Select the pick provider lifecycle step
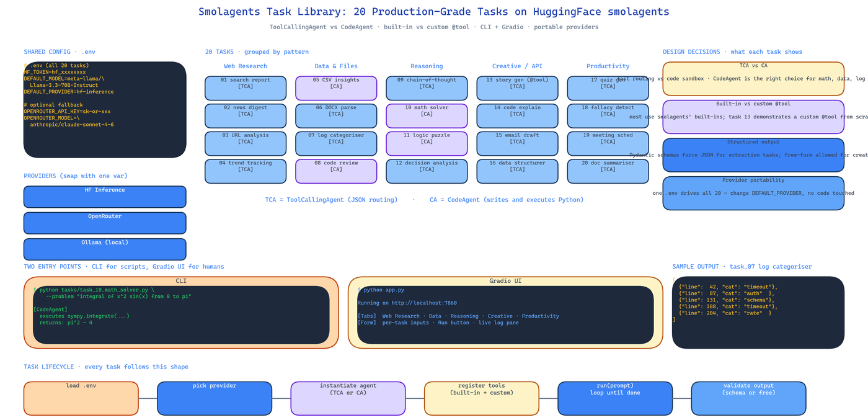Viewport: 868px width, 420px height. (x=215, y=398)
